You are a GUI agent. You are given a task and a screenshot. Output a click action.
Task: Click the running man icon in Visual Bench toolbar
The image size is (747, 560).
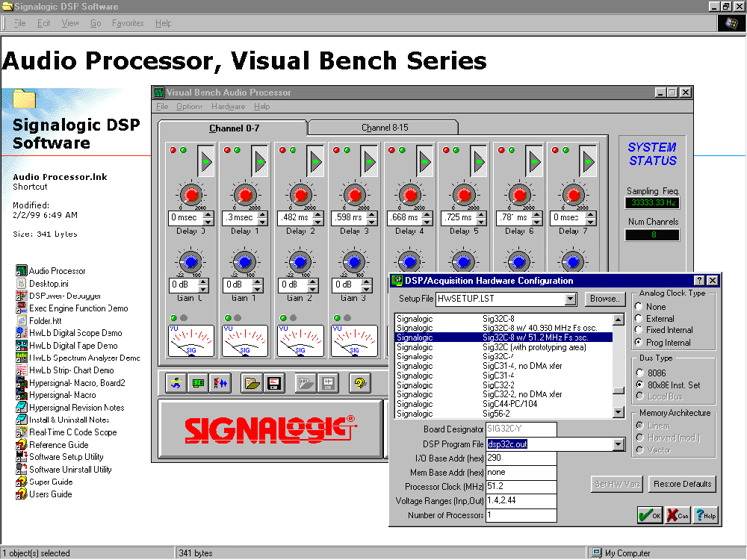tap(176, 383)
